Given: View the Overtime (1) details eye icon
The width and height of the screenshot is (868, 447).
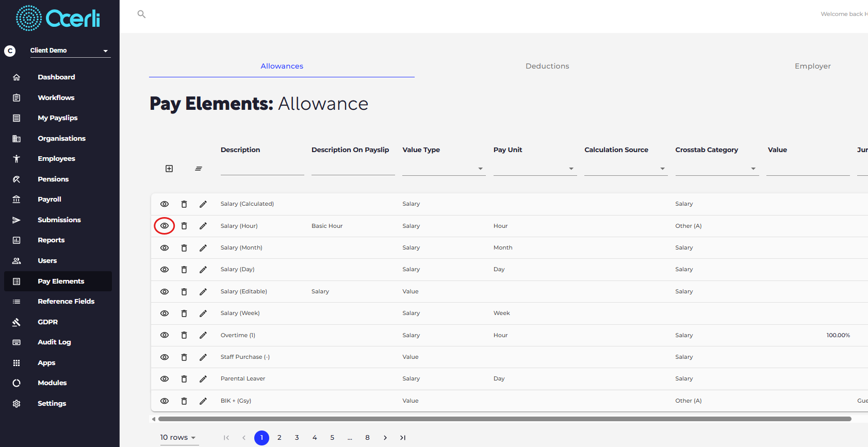Looking at the screenshot, I should [x=165, y=335].
